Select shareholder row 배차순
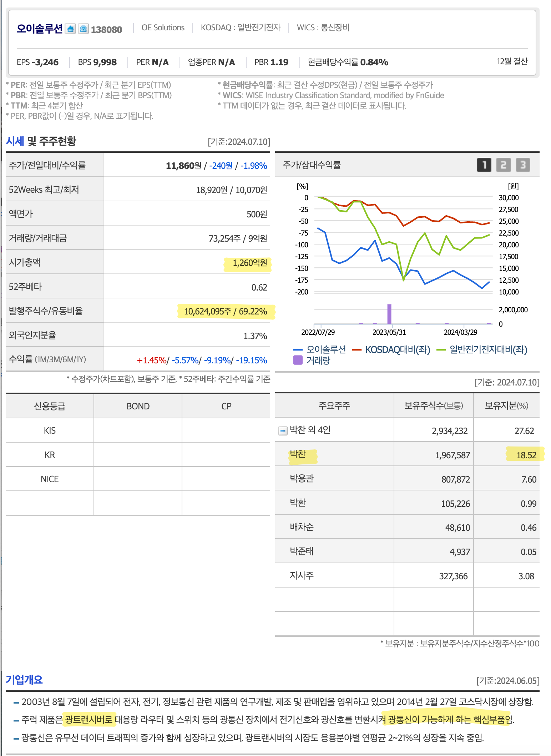The height and width of the screenshot is (756, 551). 407,527
